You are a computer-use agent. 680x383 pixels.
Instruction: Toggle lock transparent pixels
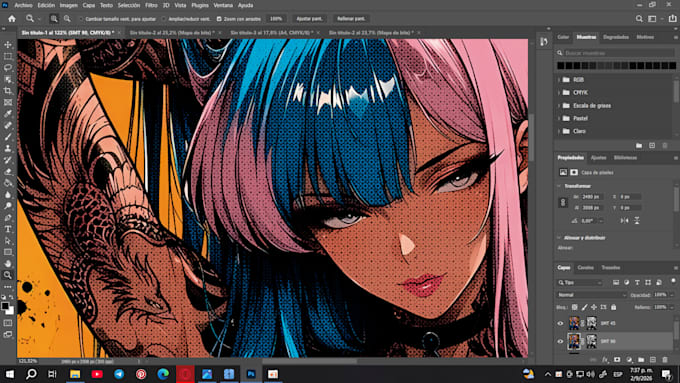pos(575,307)
